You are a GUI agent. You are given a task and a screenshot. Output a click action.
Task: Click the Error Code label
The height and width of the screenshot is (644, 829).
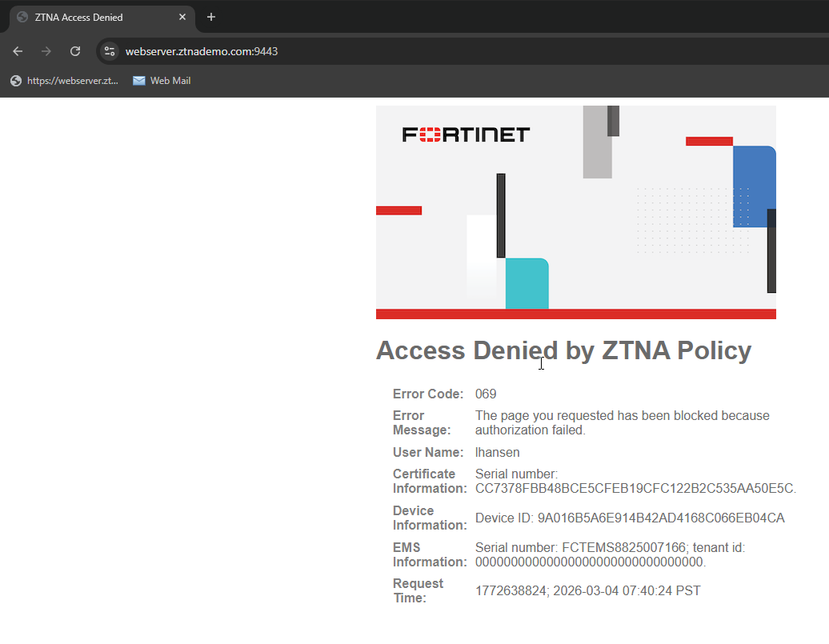point(428,394)
